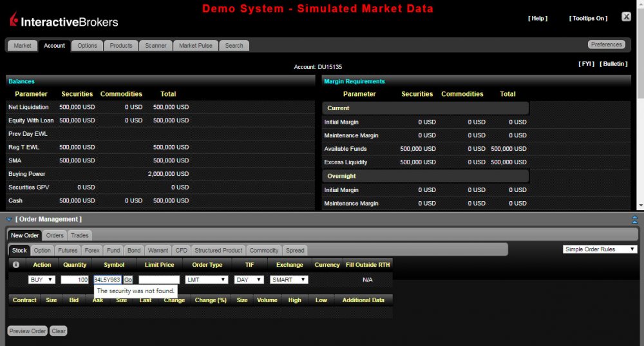Screen dimensions: 644x346
Task: Click the Go button next to Symbol
Action: 128,280
